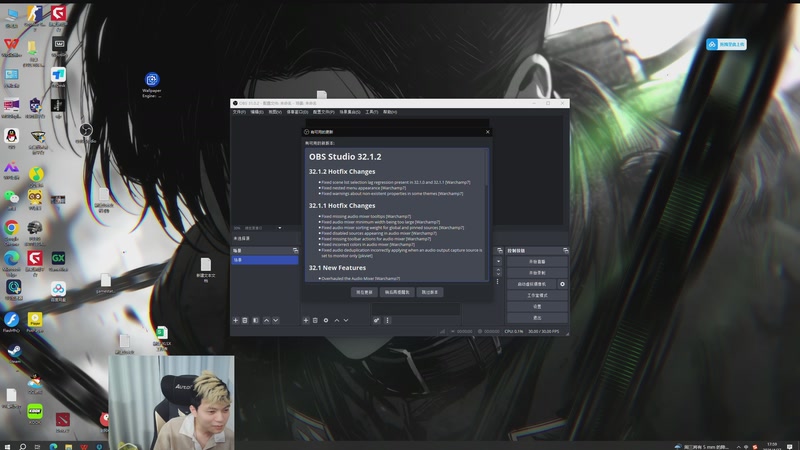Image resolution: width=800 pixels, height=450 pixels.
Task: Click Start Virtual Camera button
Action: (x=532, y=284)
